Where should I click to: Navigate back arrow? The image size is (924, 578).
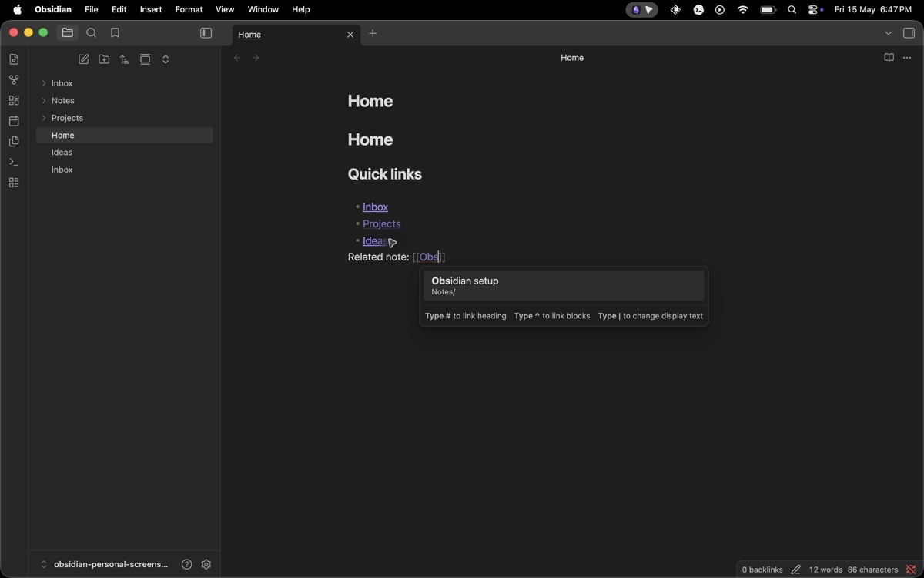click(237, 58)
